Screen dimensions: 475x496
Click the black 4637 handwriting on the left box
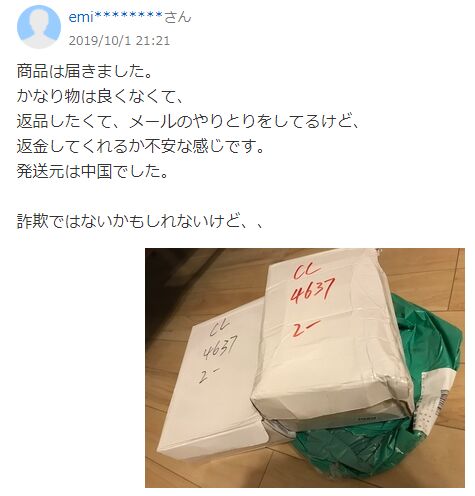click(x=220, y=347)
